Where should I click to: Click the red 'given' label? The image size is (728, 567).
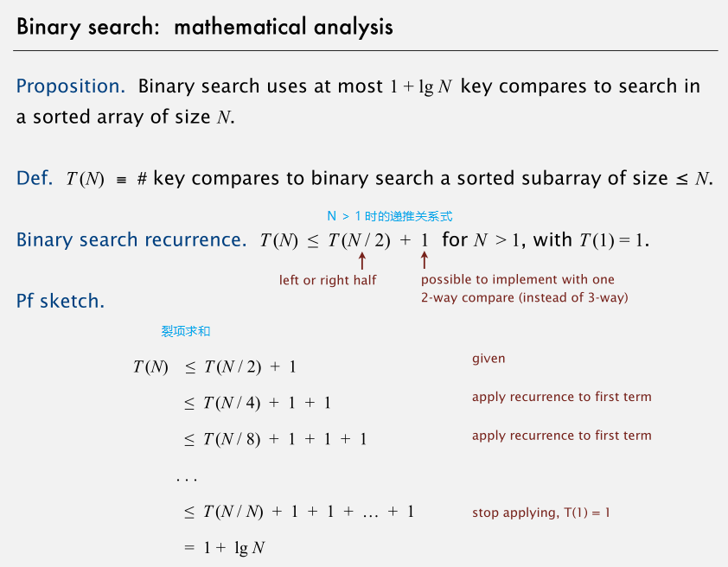[489, 360]
